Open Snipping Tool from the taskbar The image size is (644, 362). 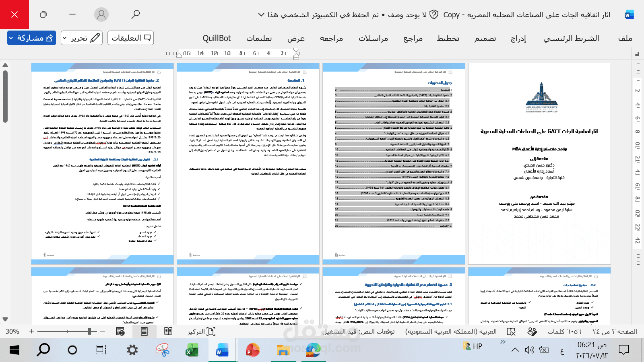tap(163, 350)
